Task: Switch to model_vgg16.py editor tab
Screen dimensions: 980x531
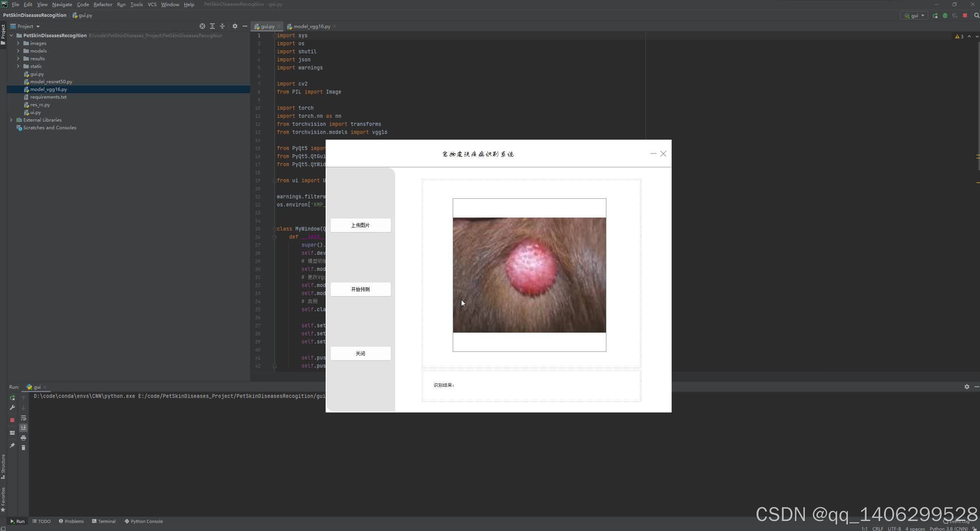Action: point(311,26)
